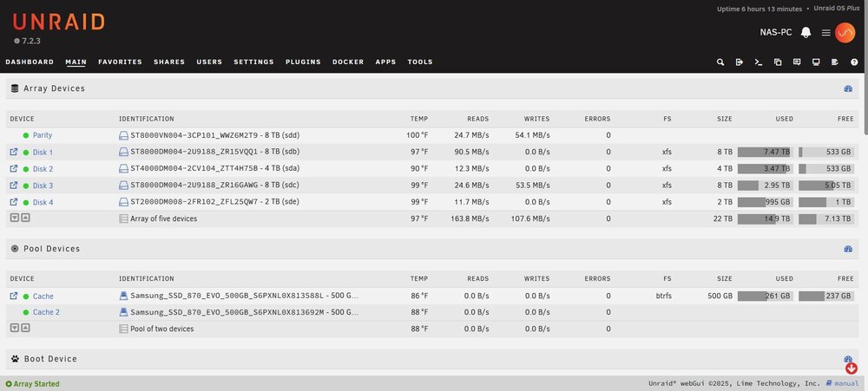
Task: Browse Cache pool using its share icon
Action: click(14, 296)
